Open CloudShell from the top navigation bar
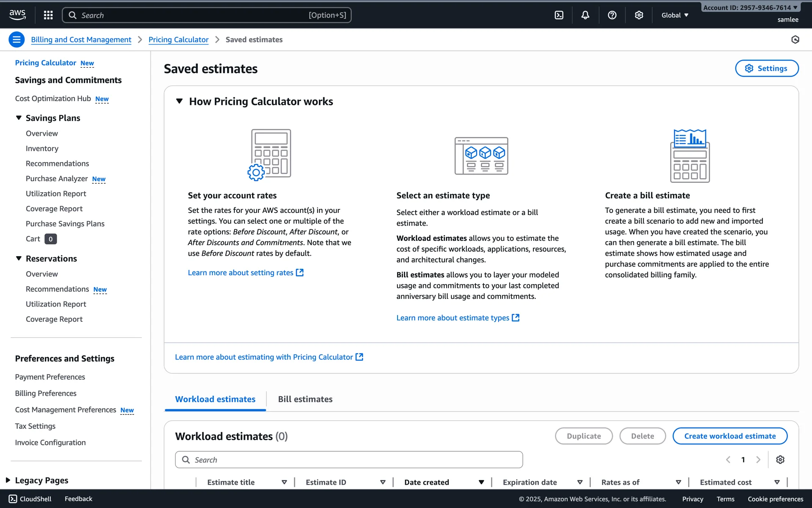 click(559, 15)
